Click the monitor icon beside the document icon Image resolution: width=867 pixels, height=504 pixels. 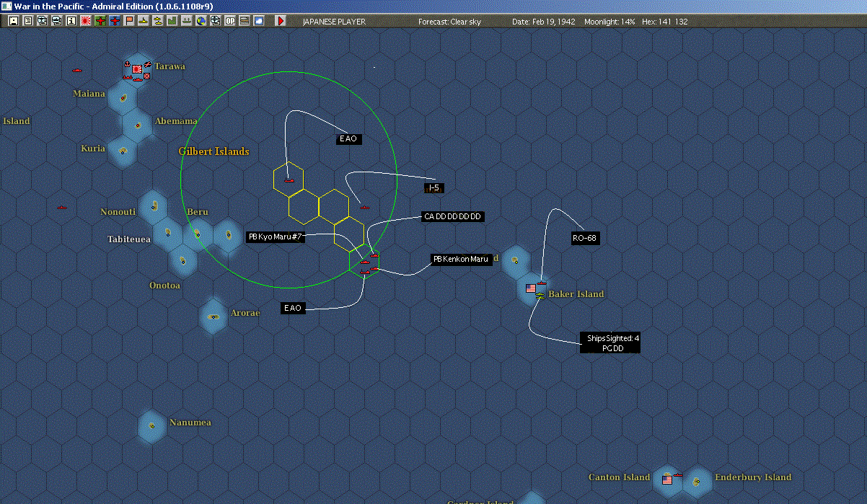pos(43,21)
